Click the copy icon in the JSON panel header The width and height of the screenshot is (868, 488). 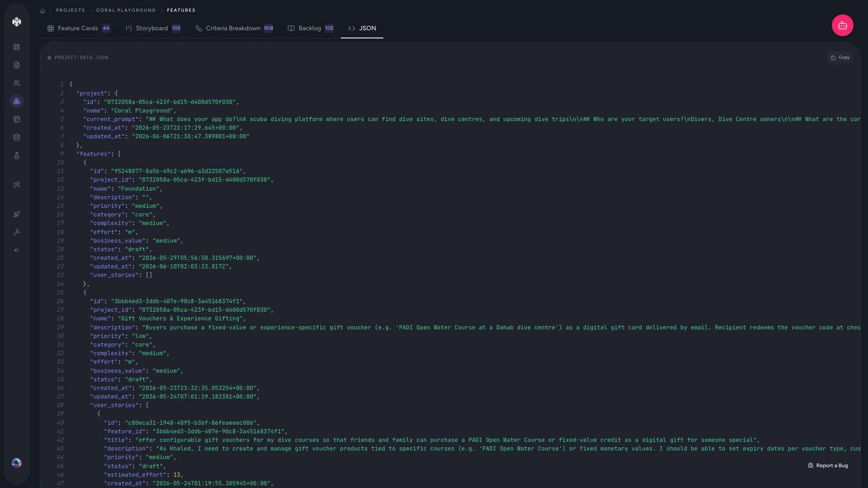point(833,58)
